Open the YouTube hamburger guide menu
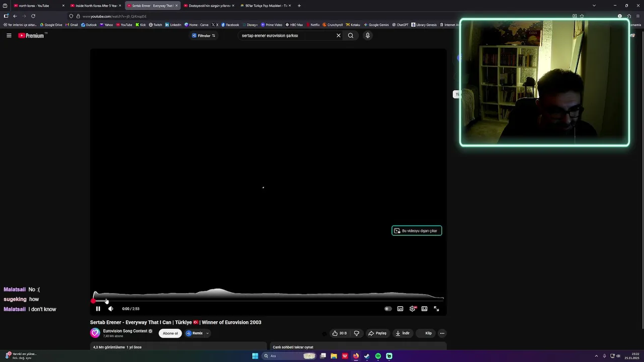 [x=9, y=35]
